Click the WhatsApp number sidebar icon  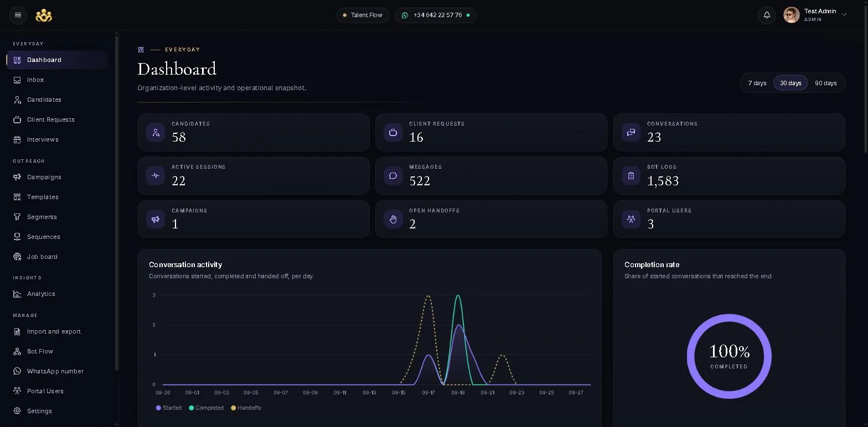(x=17, y=371)
